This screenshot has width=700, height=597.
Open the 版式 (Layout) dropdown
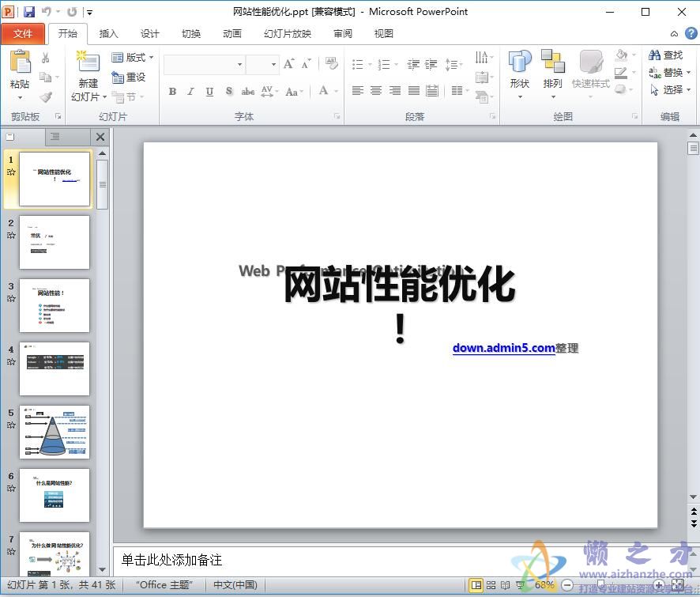coord(132,58)
